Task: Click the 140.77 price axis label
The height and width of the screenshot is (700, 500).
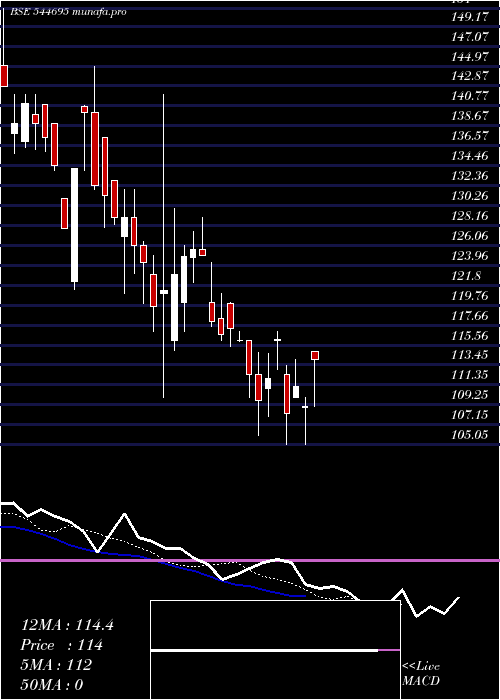Action: point(470,96)
